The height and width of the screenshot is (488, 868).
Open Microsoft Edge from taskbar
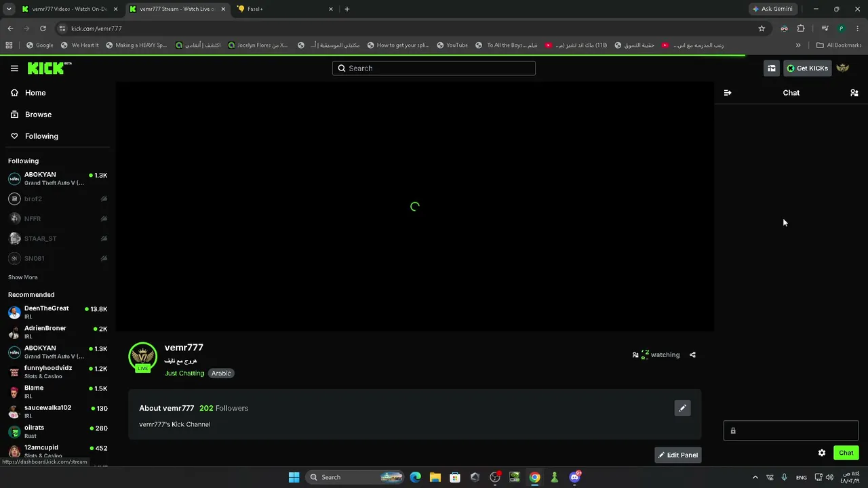(x=415, y=477)
